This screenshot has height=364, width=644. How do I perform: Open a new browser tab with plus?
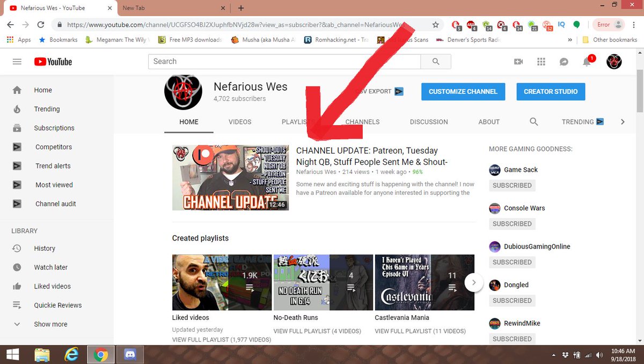241,8
